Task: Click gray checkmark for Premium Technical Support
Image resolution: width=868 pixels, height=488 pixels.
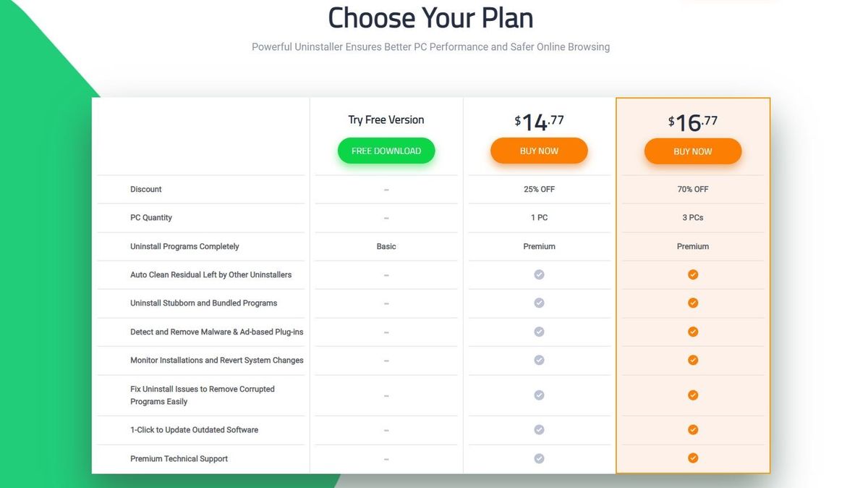Action: (x=539, y=458)
